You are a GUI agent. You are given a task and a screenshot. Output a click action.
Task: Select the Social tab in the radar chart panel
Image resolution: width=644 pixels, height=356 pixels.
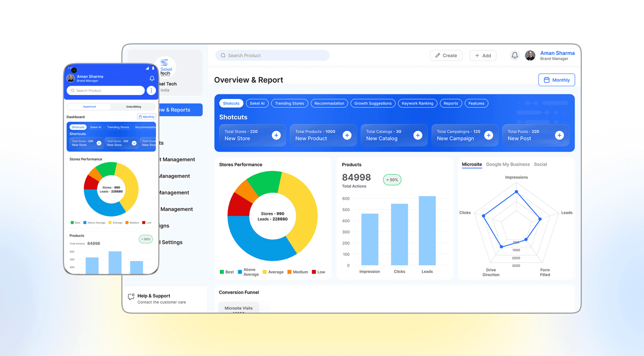[541, 164]
